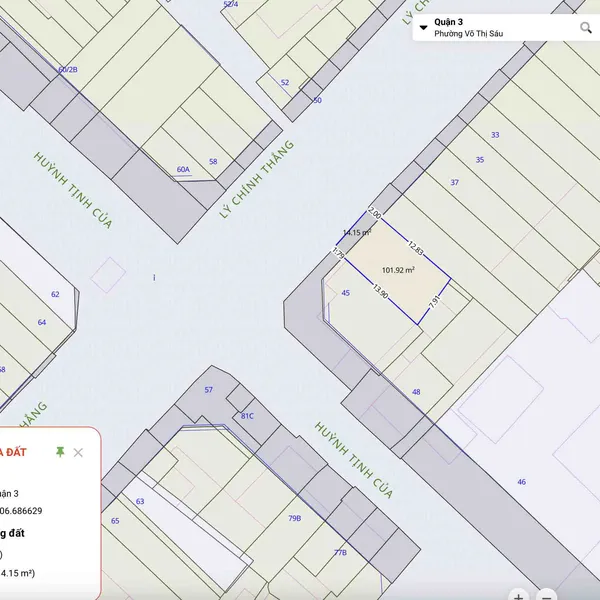Select the highlighted 101.92 m² parcel
This screenshot has width=600, height=600.
point(399,270)
